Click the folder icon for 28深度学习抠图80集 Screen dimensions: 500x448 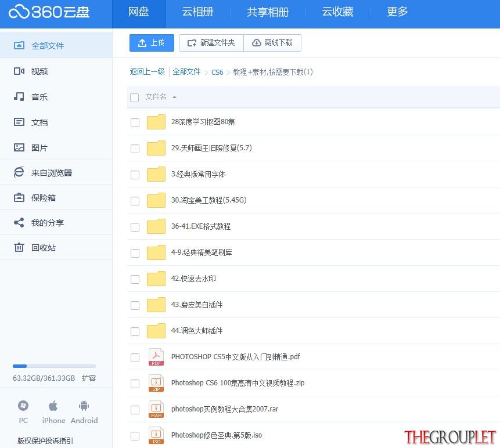(156, 122)
